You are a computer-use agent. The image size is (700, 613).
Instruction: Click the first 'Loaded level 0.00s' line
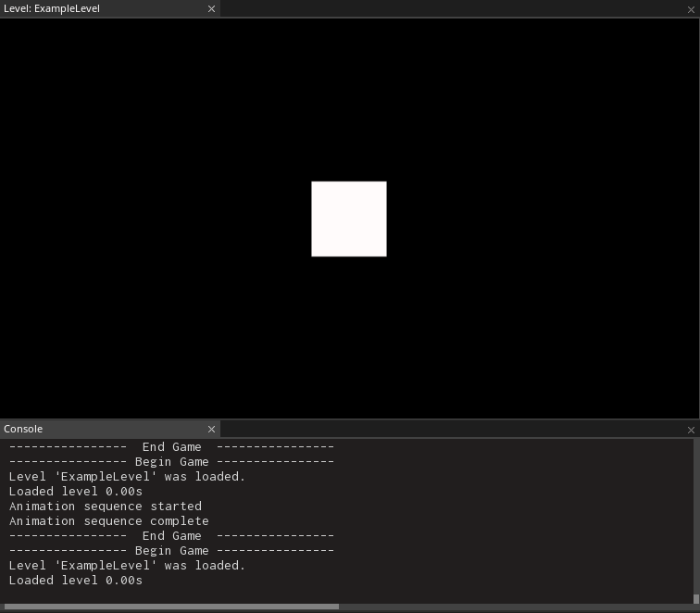[75, 492]
